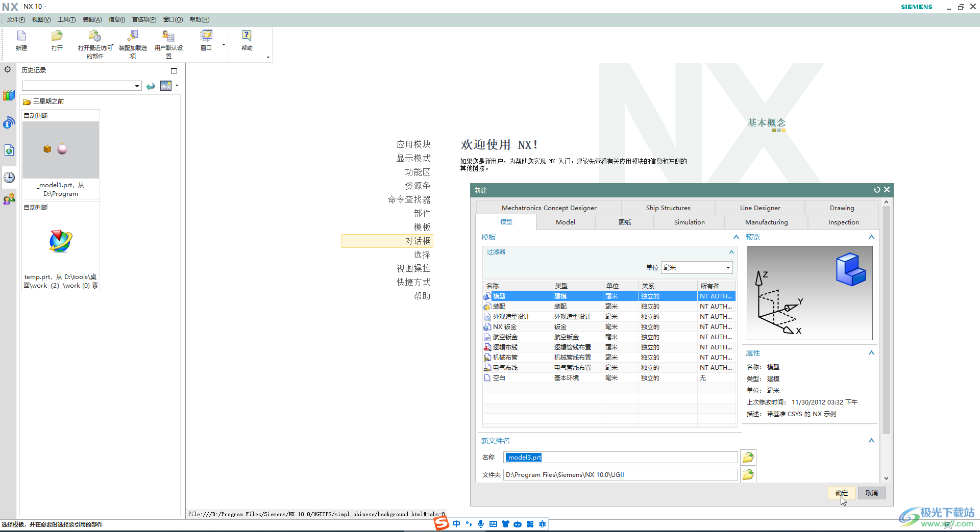This screenshot has width=980, height=532.
Task: Close the 新建 dialog with X
Action: click(x=887, y=190)
